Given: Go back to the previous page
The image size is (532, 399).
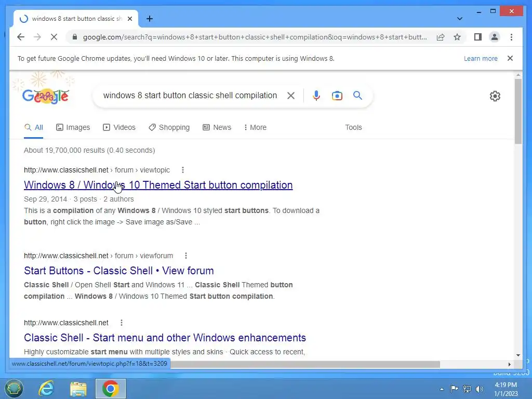Looking at the screenshot, I should pyautogui.click(x=21, y=37).
